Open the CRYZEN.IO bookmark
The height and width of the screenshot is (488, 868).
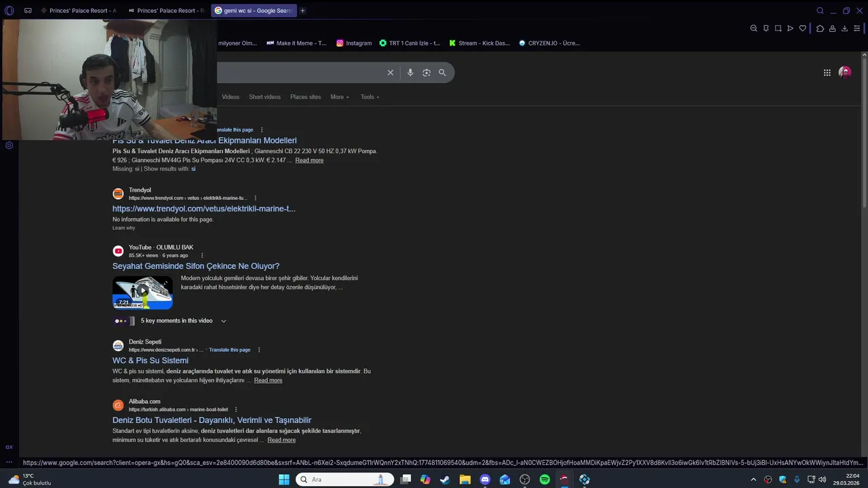[549, 43]
